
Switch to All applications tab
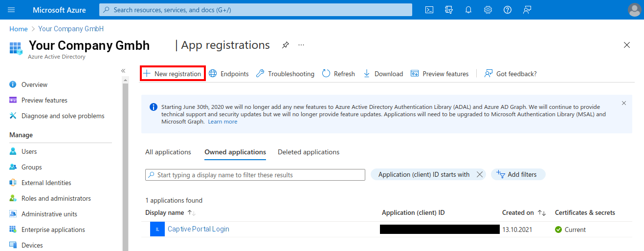[x=168, y=152]
